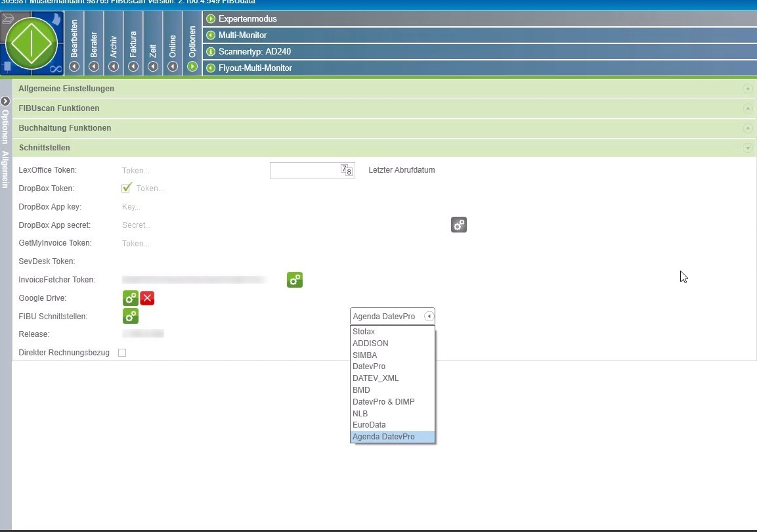Enable the Direkter Rechnungsbezug checkbox

click(122, 353)
